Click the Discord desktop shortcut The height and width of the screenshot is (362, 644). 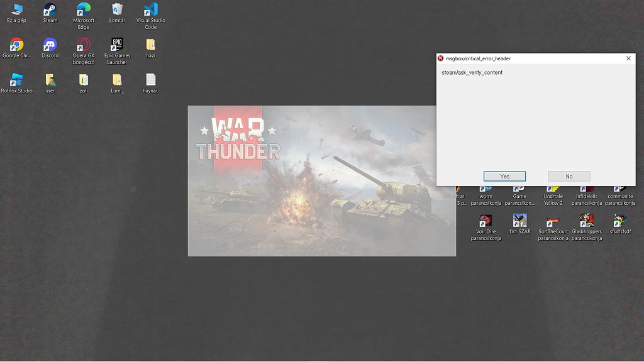(50, 45)
